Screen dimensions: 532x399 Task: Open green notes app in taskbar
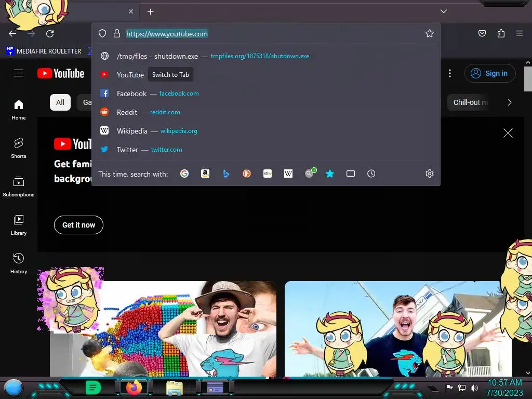pos(93,388)
